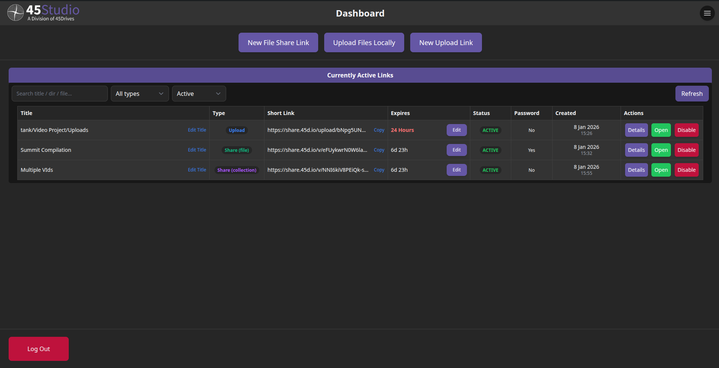This screenshot has height=368, width=719.
Task: Click Upload Files Locally button
Action: click(x=364, y=43)
